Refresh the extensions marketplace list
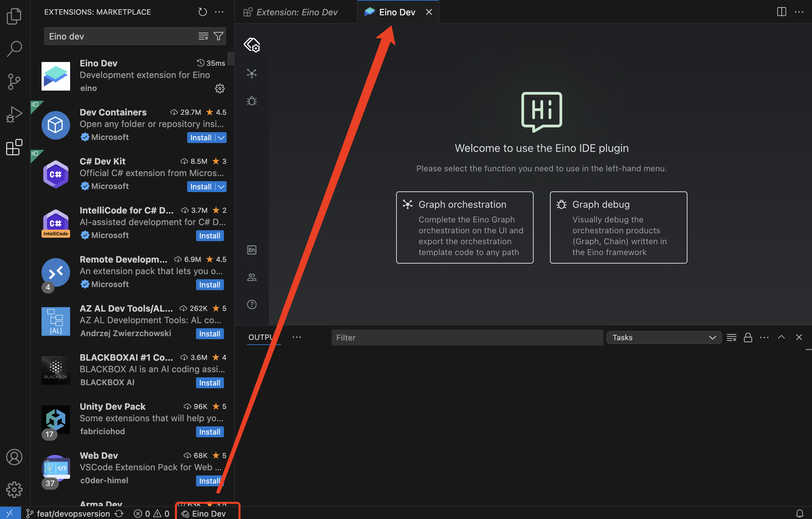This screenshot has width=812, height=519. 202,12
